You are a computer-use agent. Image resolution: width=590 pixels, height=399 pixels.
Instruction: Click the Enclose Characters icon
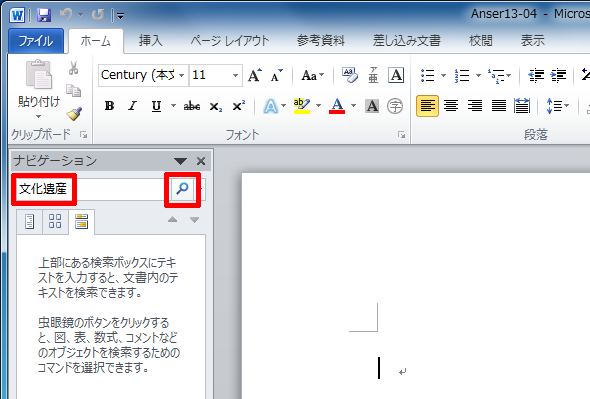click(395, 106)
